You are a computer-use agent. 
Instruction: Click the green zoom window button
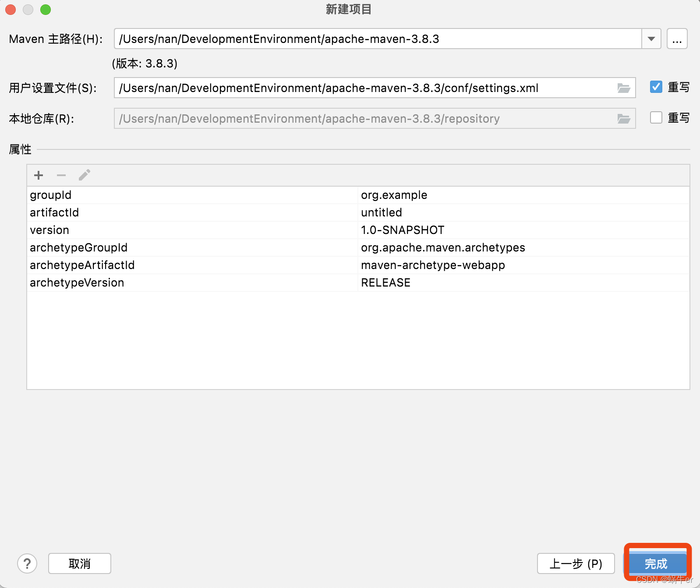pos(46,9)
